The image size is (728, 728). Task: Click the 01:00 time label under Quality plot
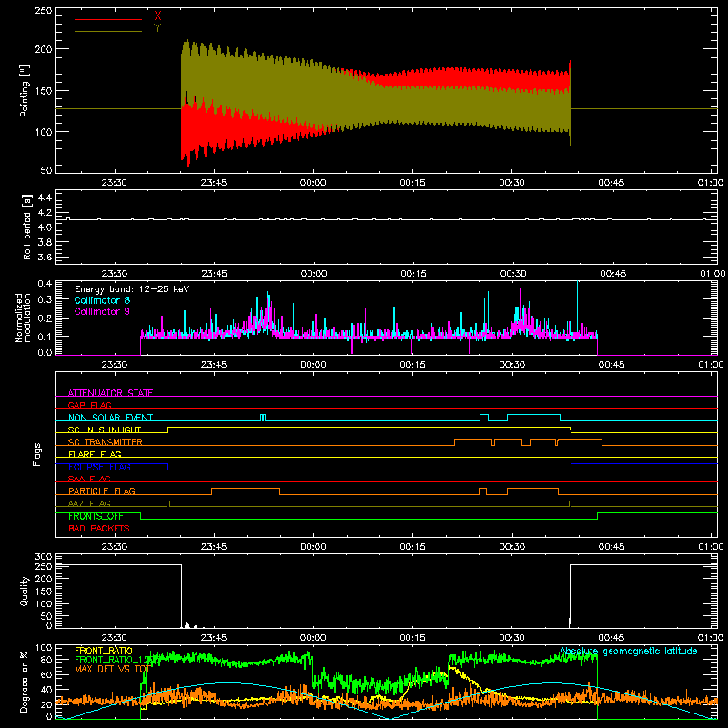point(711,638)
